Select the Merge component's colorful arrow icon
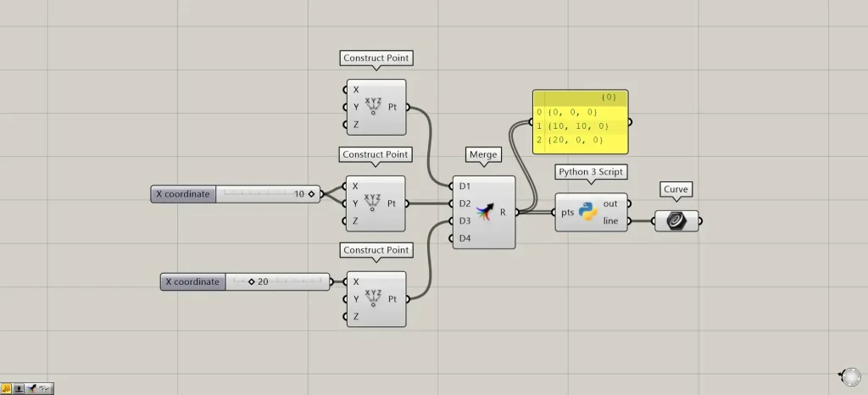This screenshot has width=868, height=395. coord(485,212)
